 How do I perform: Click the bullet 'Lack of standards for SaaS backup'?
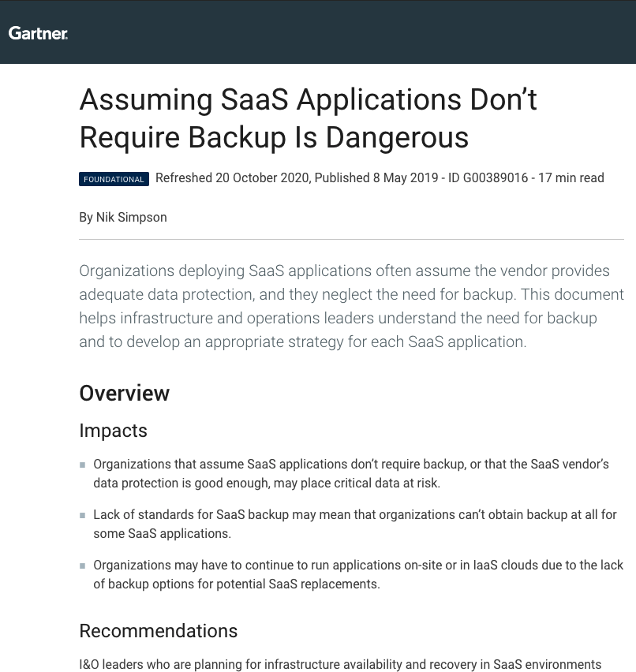click(x=355, y=524)
